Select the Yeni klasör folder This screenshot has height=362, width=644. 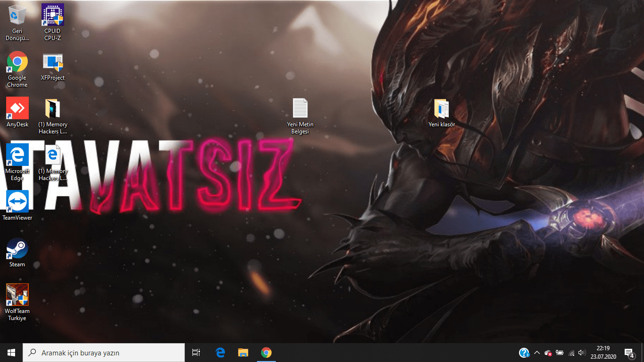coord(442,113)
